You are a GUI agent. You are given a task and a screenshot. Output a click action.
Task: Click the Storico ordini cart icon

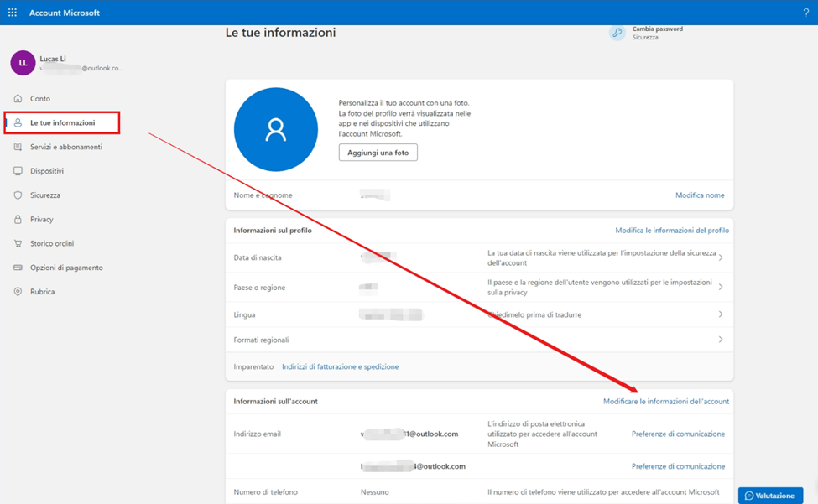click(x=18, y=243)
